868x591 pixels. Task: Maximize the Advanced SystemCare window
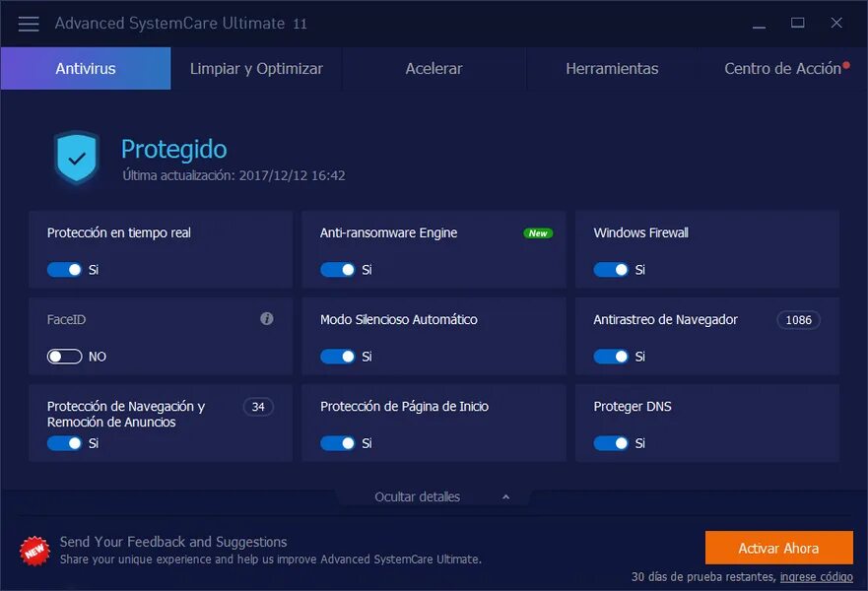[x=798, y=23]
